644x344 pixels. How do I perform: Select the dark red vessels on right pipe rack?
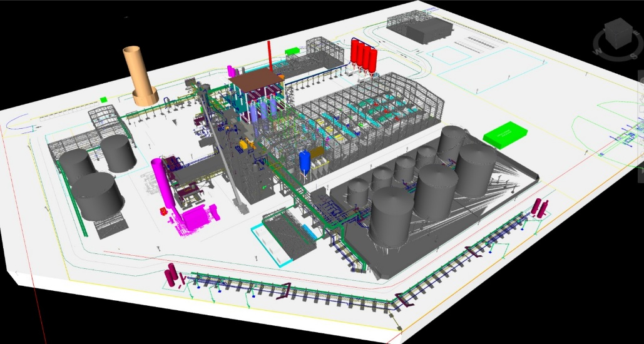pos(539,208)
